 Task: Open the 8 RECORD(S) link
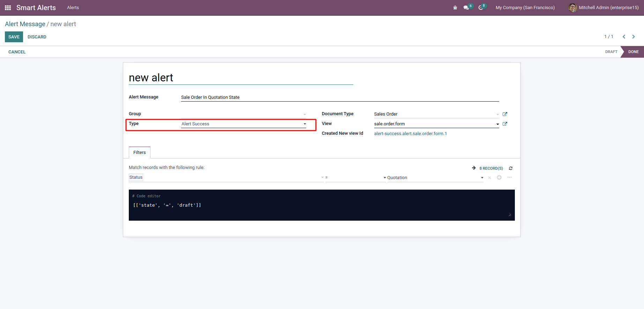(x=491, y=168)
